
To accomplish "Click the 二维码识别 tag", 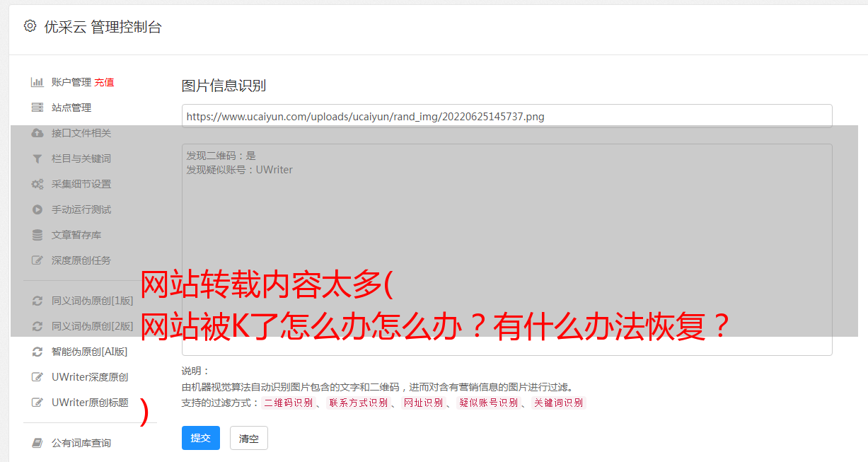I will pos(288,403).
